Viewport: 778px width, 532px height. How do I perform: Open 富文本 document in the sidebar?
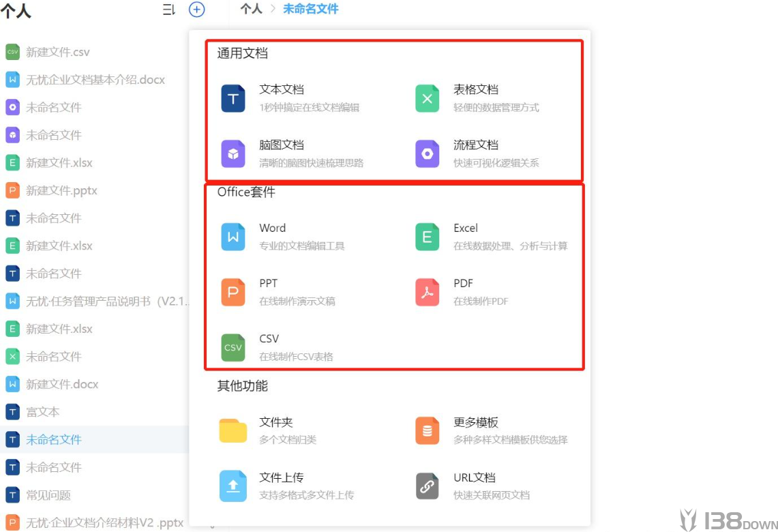tap(43, 412)
